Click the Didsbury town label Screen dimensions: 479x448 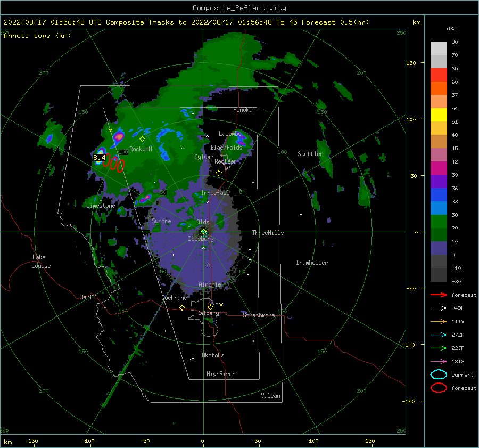(201, 239)
